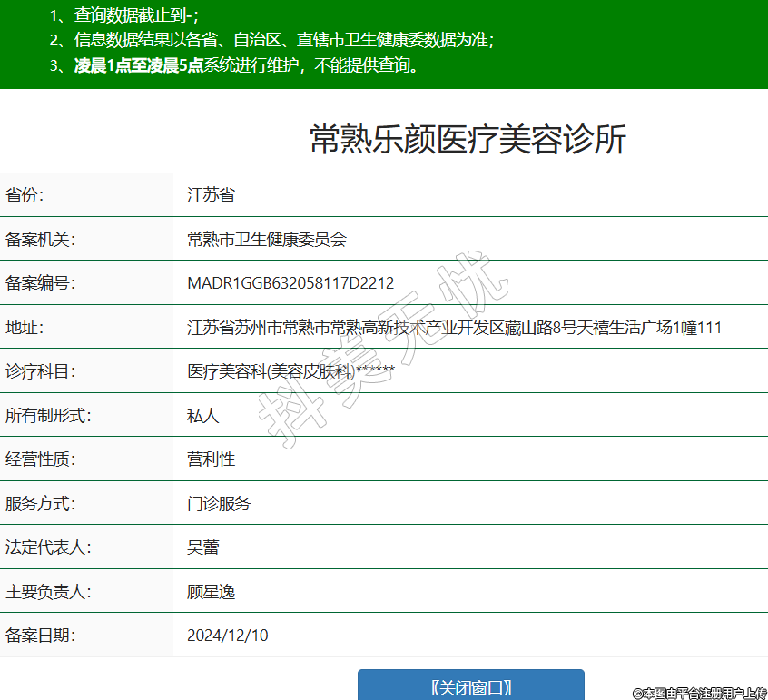Click the 备案机关 value 常熟市卫生健康委员会
Screen dimensions: 768x700
click(x=267, y=240)
